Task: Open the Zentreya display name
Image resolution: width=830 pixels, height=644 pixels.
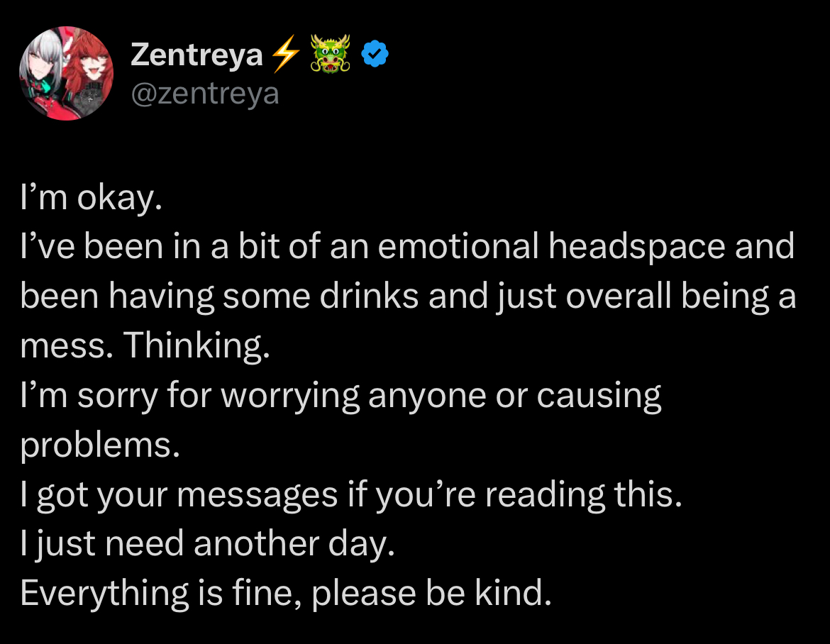Action: (197, 55)
